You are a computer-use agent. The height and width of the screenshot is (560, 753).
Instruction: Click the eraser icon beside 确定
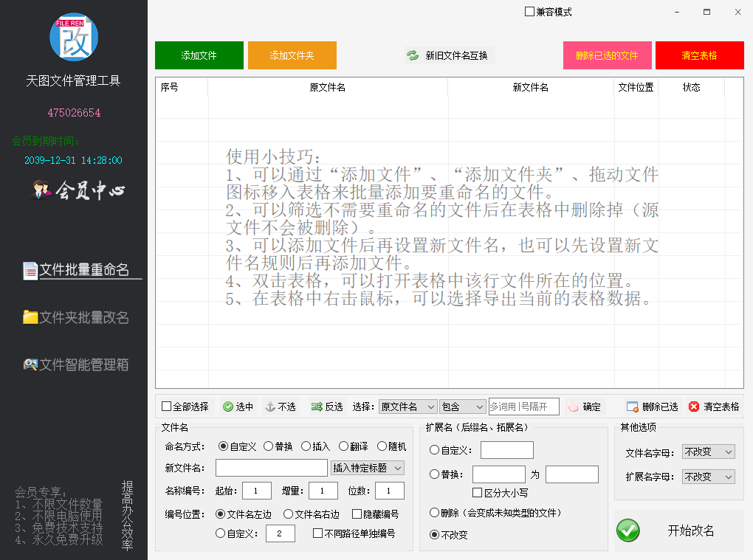[x=572, y=407]
